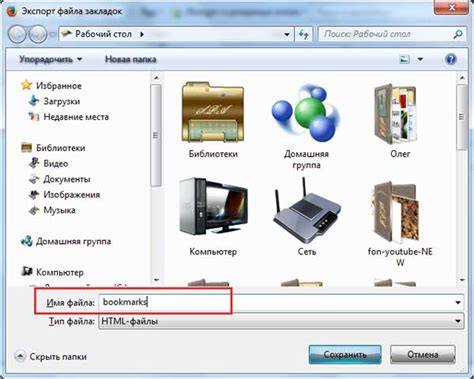Viewport: 474px width, 379px height.
Task: Collapse folders with Скрыть папки
Action: [x=51, y=356]
